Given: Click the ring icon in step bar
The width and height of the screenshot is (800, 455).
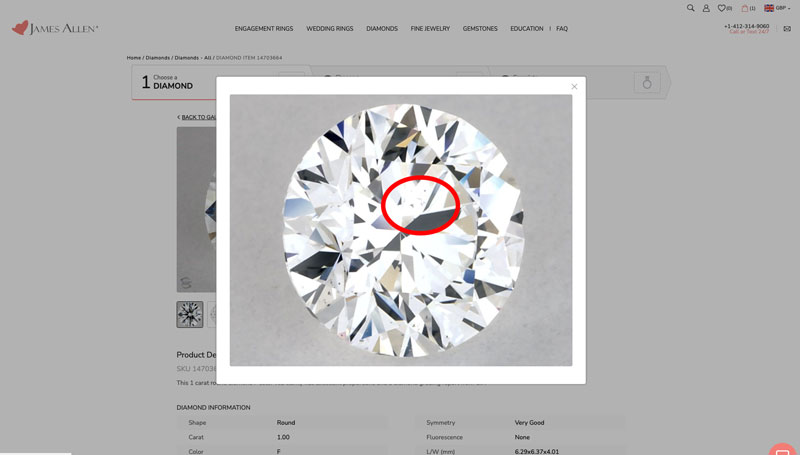Looking at the screenshot, I should point(647,83).
